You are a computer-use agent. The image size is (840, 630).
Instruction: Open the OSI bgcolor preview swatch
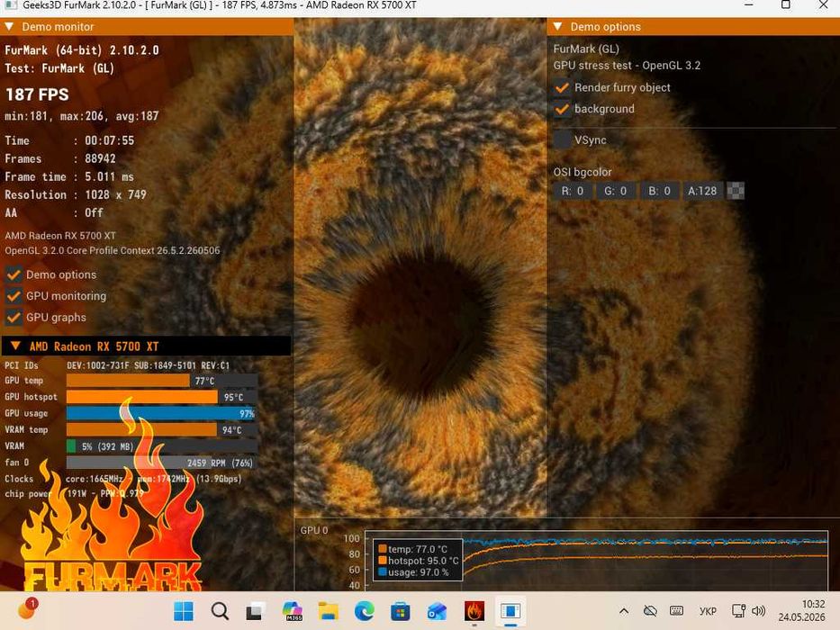736,191
